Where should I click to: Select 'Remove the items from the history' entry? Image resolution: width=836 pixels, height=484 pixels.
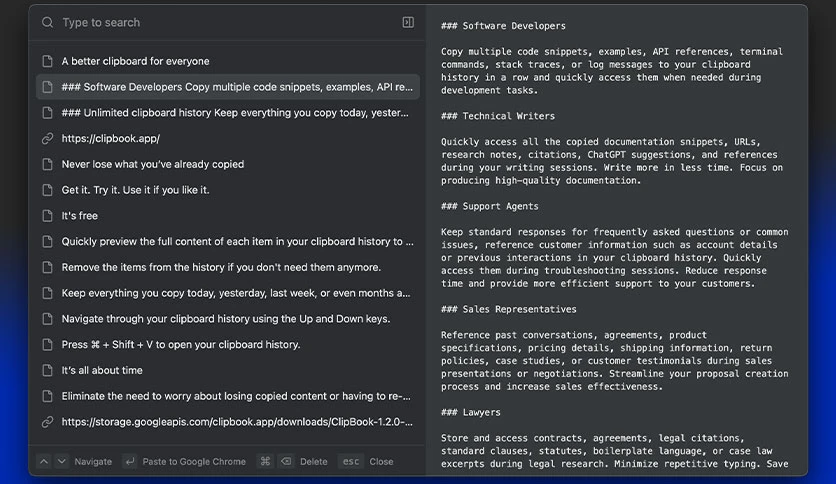[x=228, y=268]
